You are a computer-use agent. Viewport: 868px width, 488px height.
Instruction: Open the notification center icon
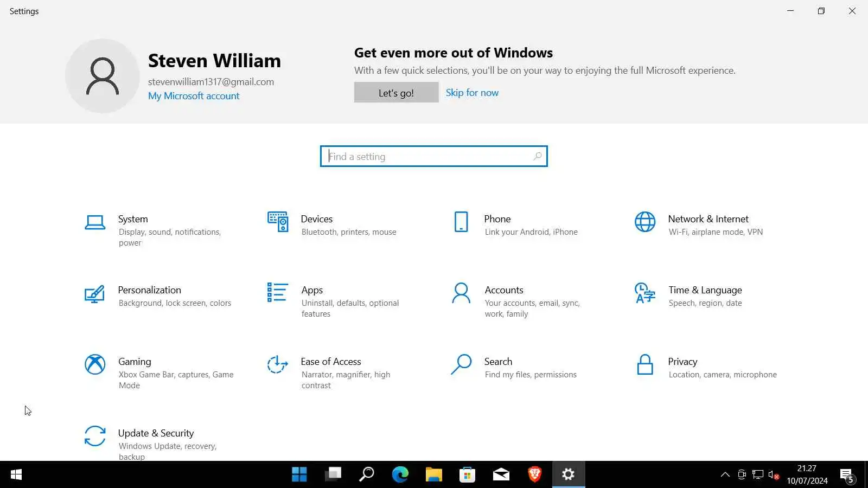(x=847, y=476)
